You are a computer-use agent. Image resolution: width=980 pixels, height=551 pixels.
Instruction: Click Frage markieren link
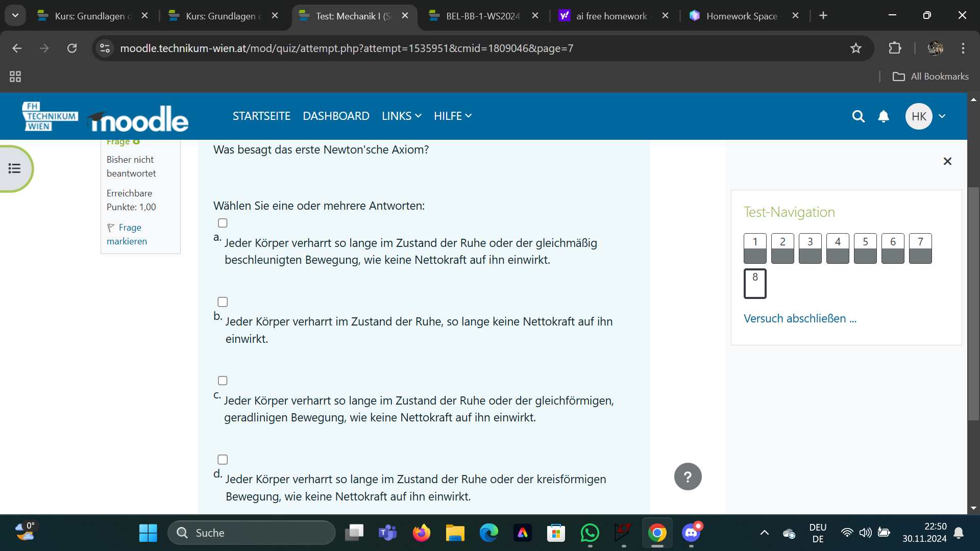[131, 234]
